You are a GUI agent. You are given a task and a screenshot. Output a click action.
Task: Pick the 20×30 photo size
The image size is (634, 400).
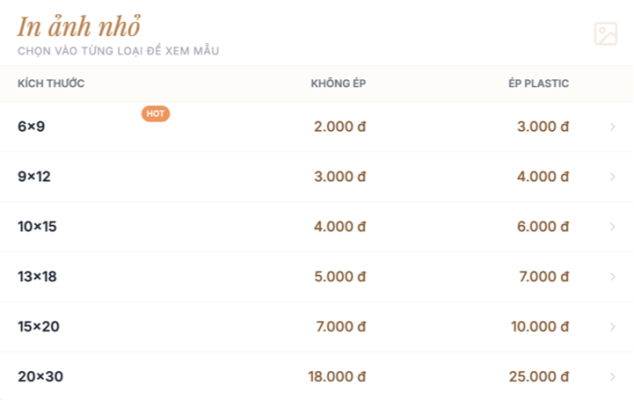pyautogui.click(x=40, y=377)
